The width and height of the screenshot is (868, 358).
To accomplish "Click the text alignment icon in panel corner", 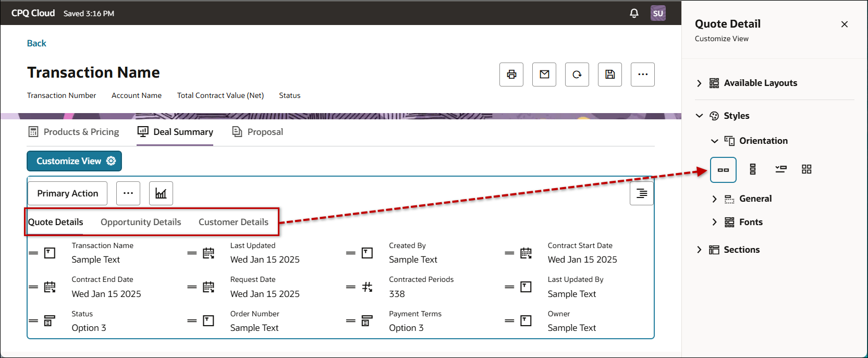I will [x=641, y=193].
